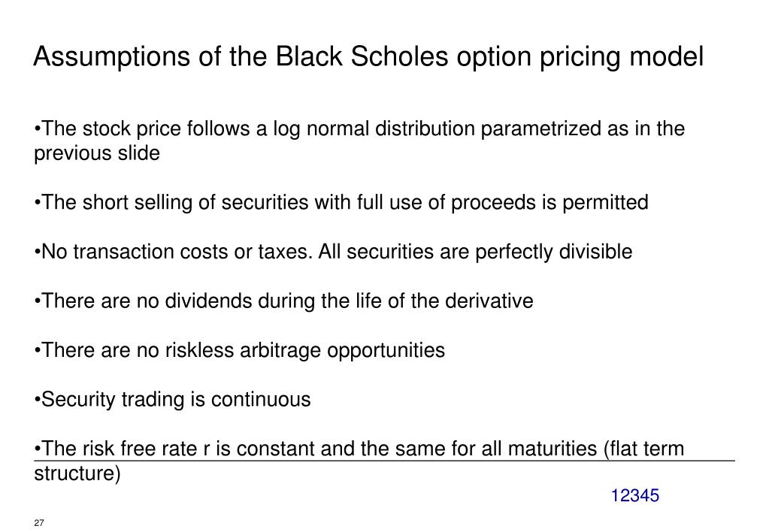Click the slide title about Black Scholes assumptions
Viewport: 769px width, 532px height.
click(368, 57)
